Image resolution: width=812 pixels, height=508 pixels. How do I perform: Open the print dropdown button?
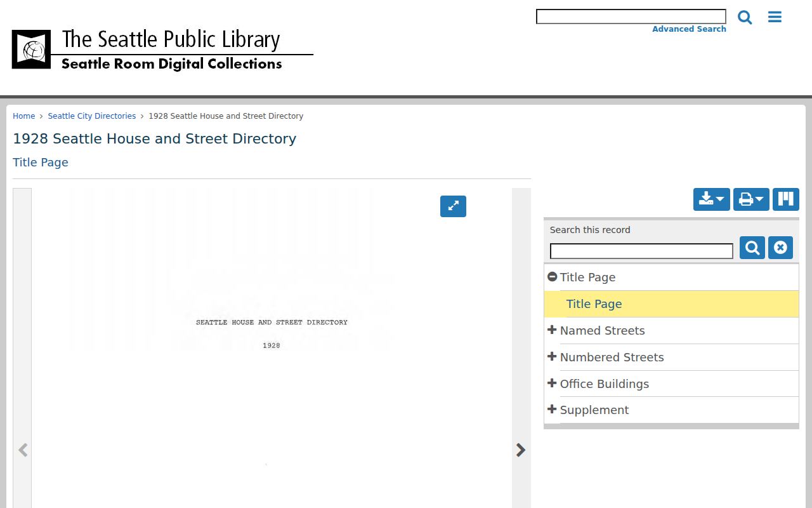click(x=751, y=199)
